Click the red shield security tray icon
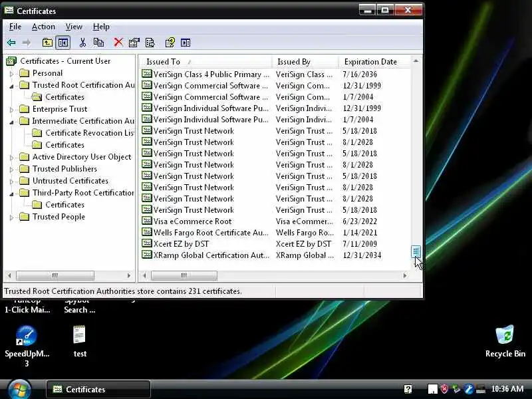This screenshot has width=532, height=399. (444, 389)
